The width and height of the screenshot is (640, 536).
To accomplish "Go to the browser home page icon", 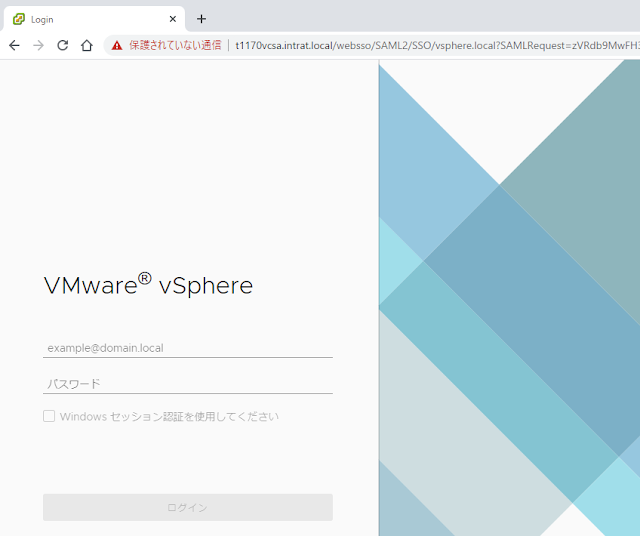I will [x=87, y=45].
